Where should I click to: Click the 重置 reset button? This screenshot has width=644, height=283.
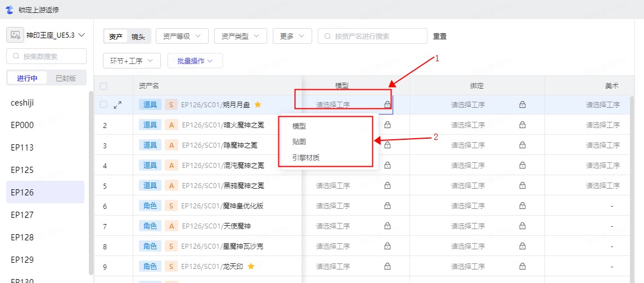(439, 36)
